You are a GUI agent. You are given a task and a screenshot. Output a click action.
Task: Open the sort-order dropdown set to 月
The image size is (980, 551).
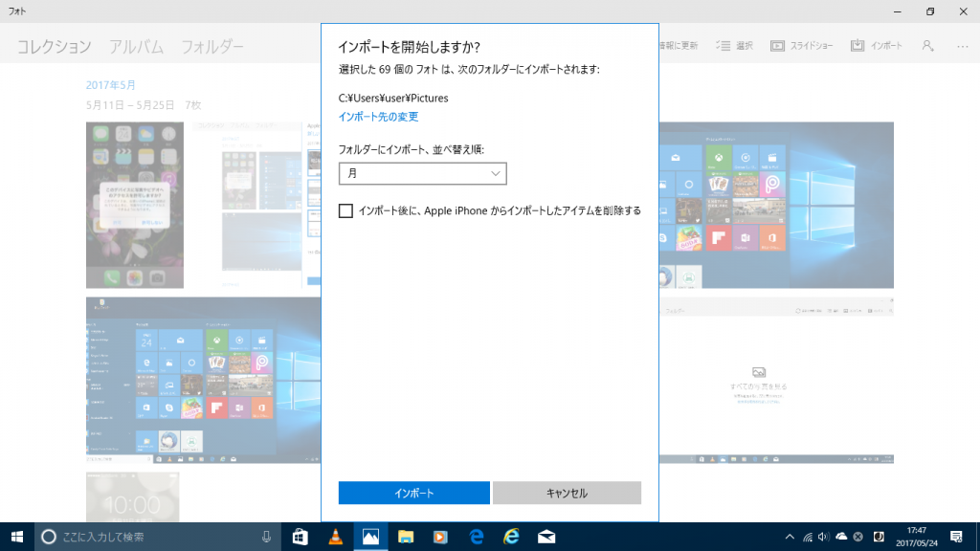click(x=422, y=173)
